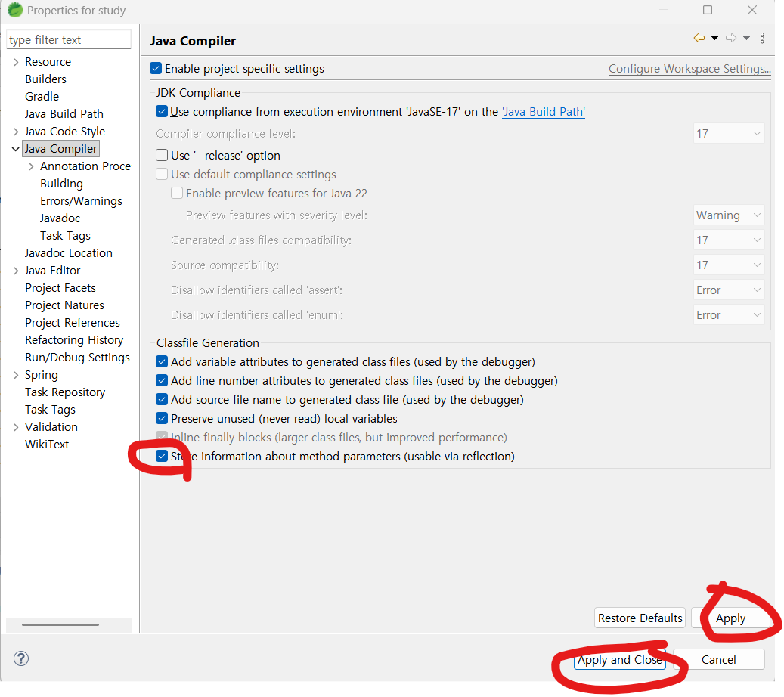Viewport: 784px width, 697px height.
Task: Select Builders in the properties tree
Action: click(x=45, y=79)
